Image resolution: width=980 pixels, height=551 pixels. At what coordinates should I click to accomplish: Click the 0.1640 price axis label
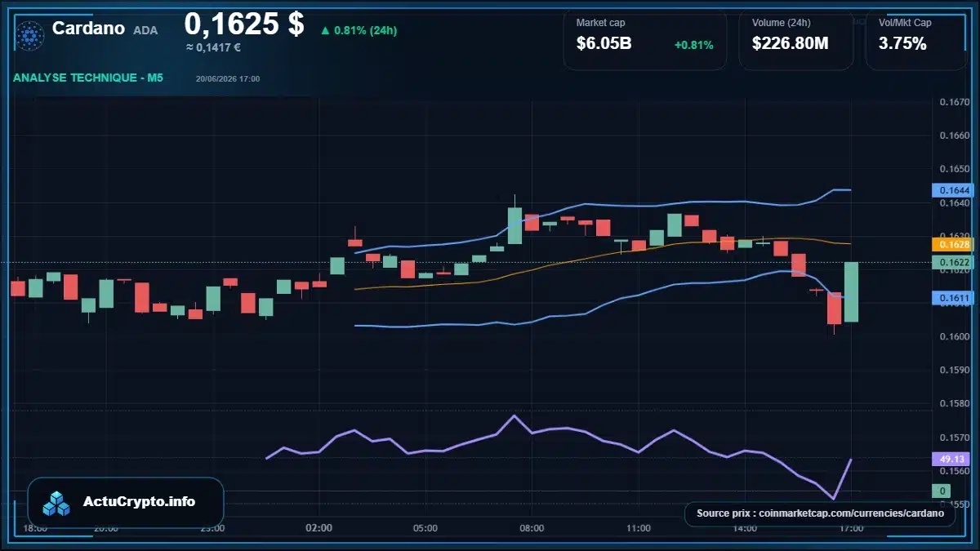[x=954, y=202]
